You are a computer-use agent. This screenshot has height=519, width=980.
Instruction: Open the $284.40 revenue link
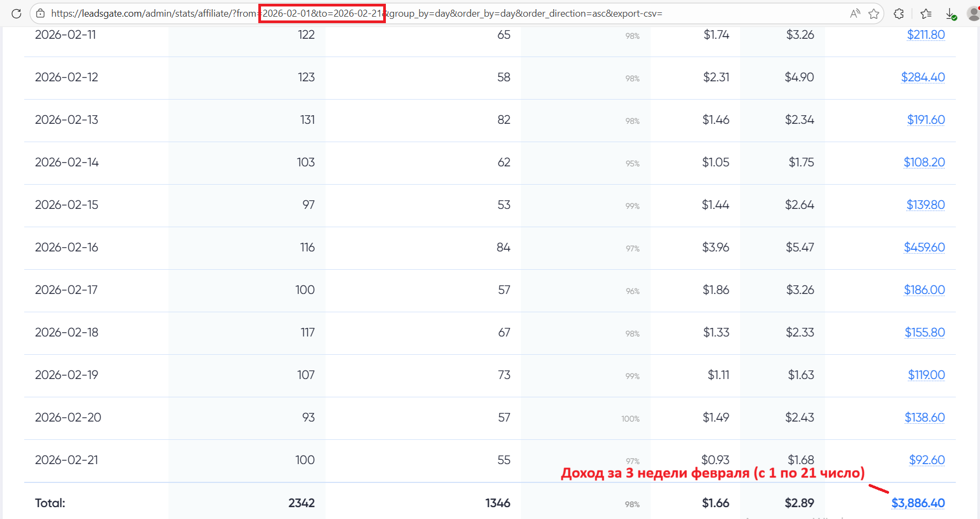tap(923, 77)
